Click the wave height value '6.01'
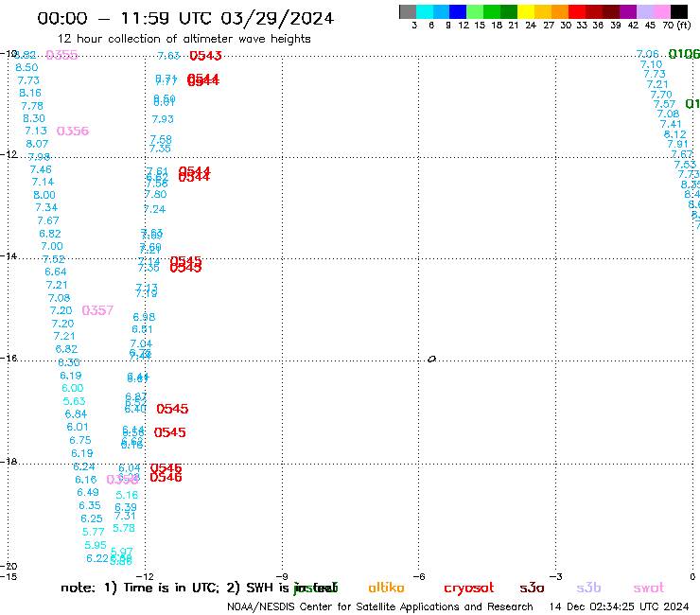 point(78,427)
